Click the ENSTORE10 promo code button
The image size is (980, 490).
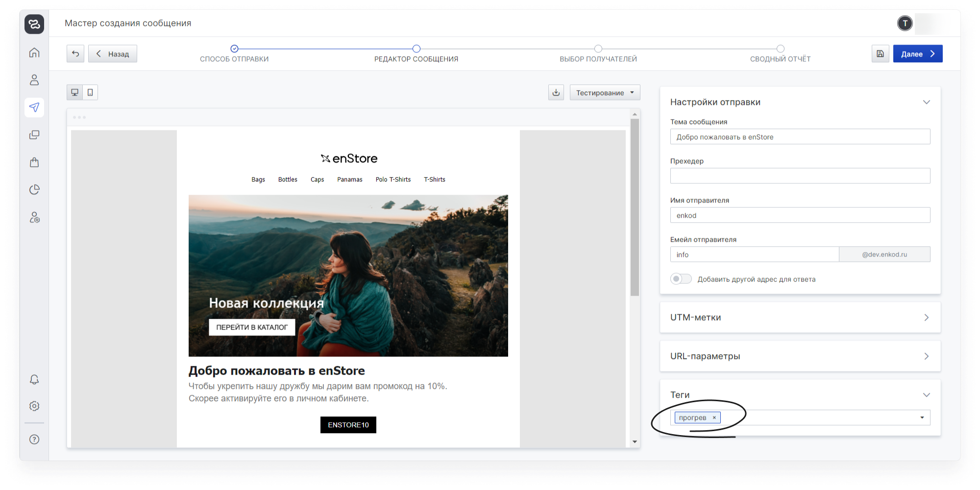(348, 425)
